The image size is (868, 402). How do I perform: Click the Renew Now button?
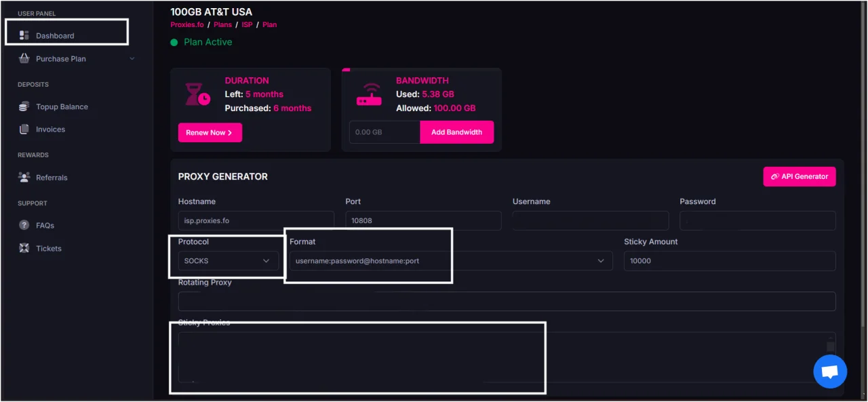pos(210,133)
